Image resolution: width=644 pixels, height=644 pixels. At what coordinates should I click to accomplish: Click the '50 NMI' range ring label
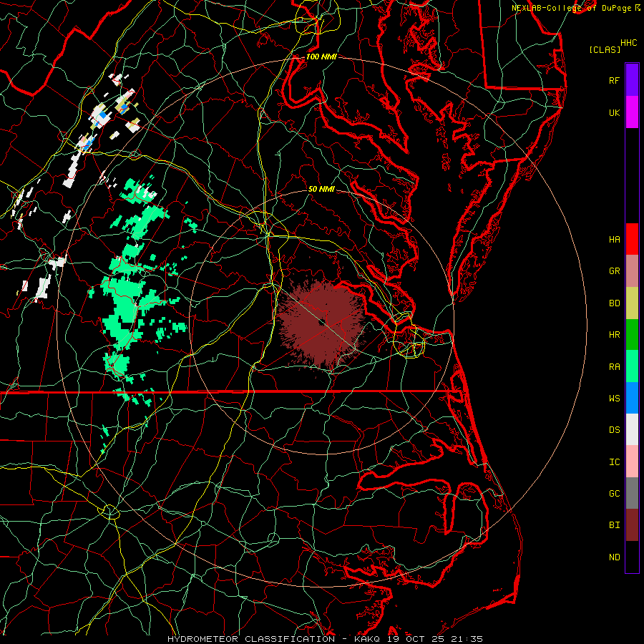click(321, 189)
